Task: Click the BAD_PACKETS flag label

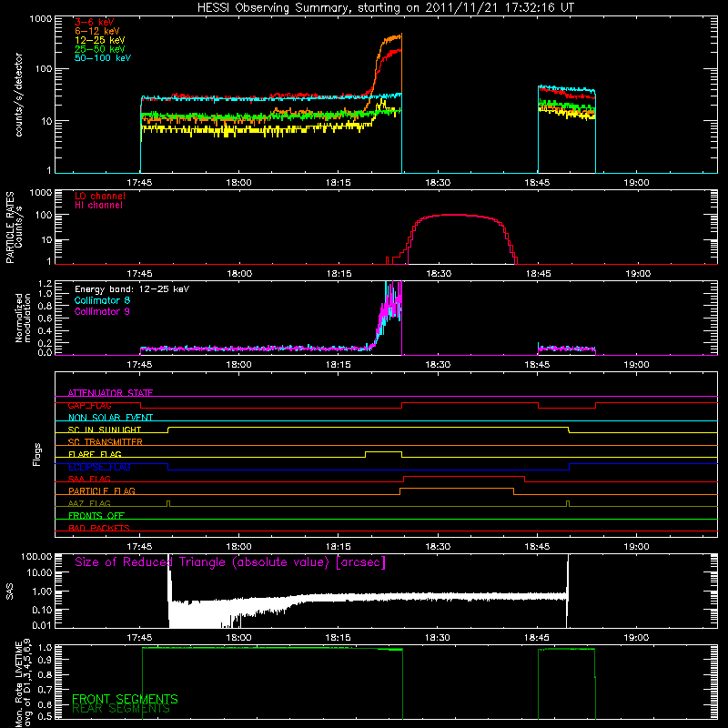Action: click(99, 528)
